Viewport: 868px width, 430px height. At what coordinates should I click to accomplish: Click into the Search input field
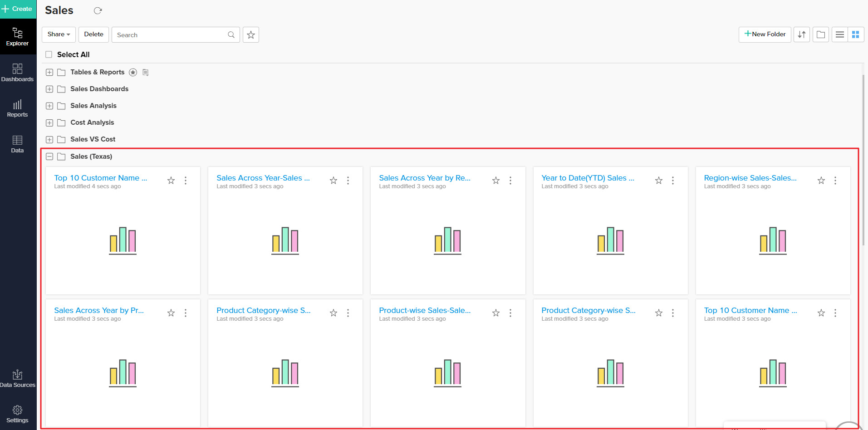[170, 35]
